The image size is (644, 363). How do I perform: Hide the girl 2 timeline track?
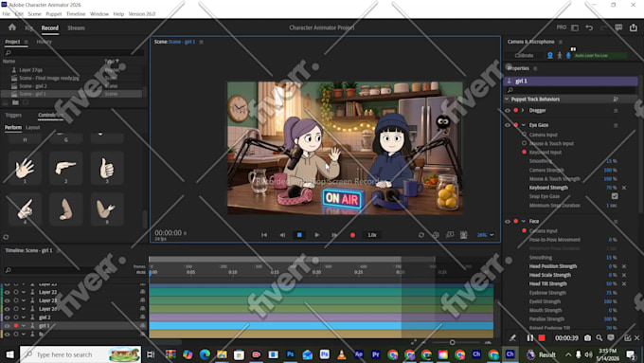[7, 318]
